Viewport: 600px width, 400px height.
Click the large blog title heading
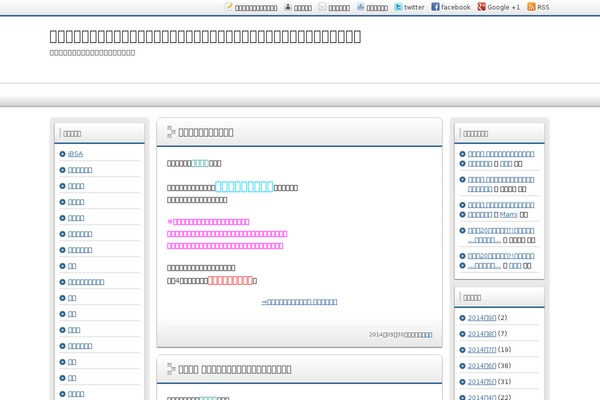(x=205, y=37)
